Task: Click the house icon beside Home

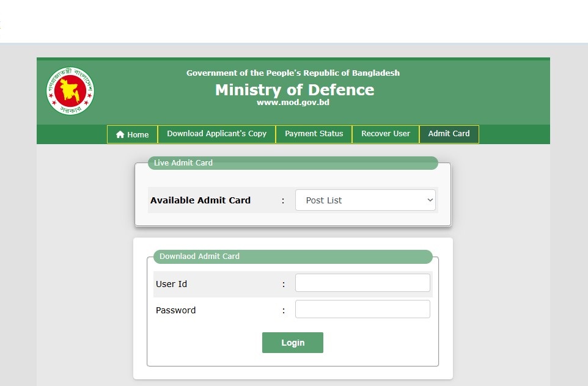Action: (x=120, y=134)
